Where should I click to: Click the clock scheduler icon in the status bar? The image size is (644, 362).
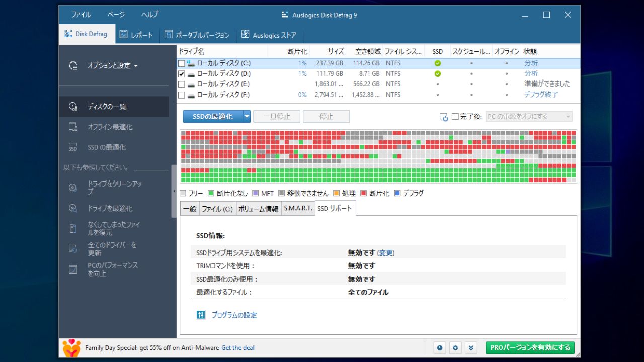pyautogui.click(x=440, y=347)
